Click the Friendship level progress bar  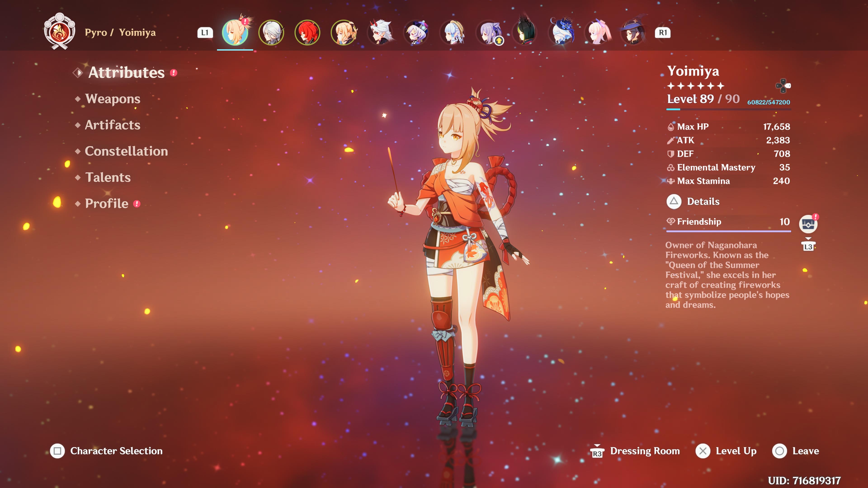pos(728,231)
